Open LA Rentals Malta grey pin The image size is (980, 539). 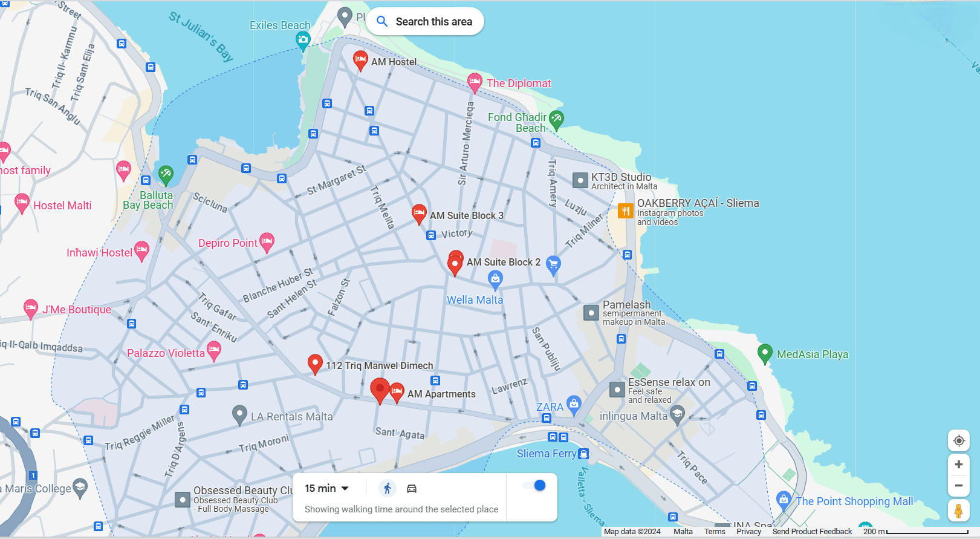pyautogui.click(x=240, y=415)
